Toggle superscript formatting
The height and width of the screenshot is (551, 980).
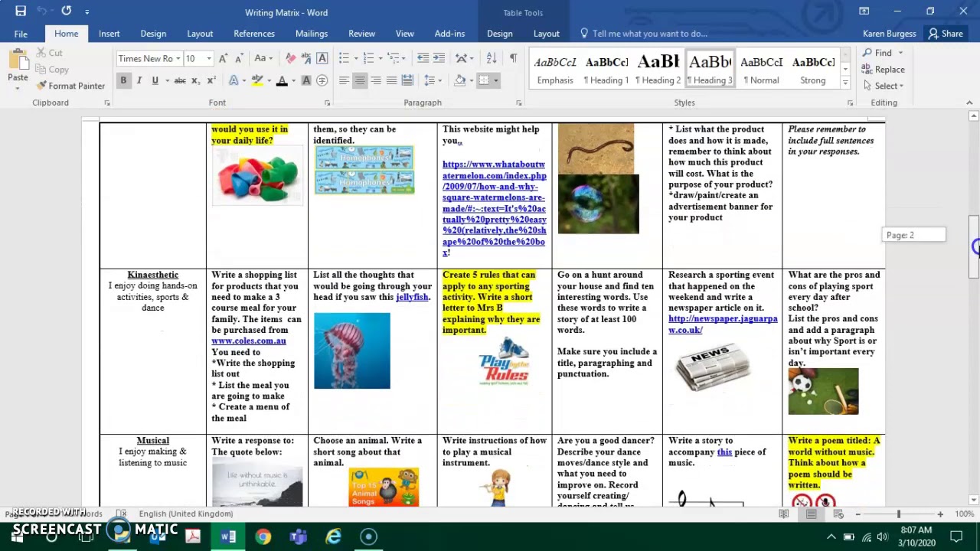click(x=211, y=80)
